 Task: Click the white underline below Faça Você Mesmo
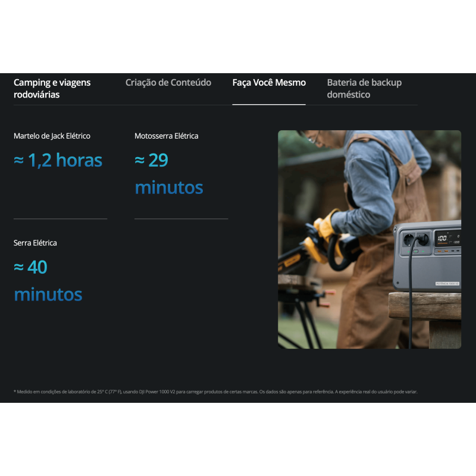coord(269,104)
